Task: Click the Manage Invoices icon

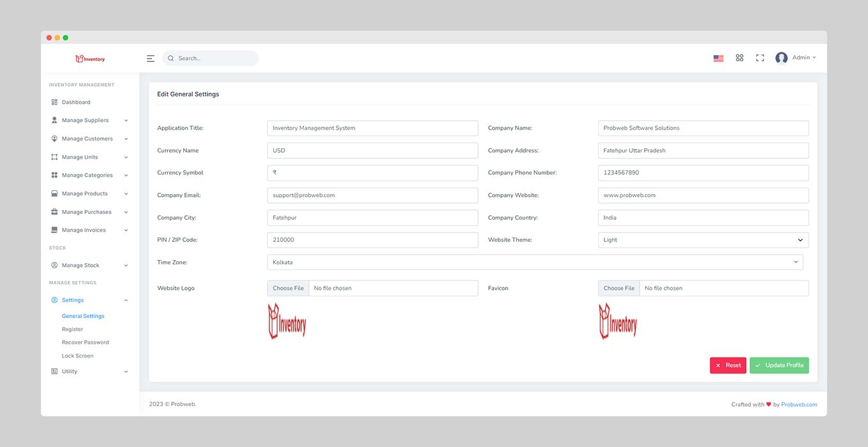Action: (54, 230)
